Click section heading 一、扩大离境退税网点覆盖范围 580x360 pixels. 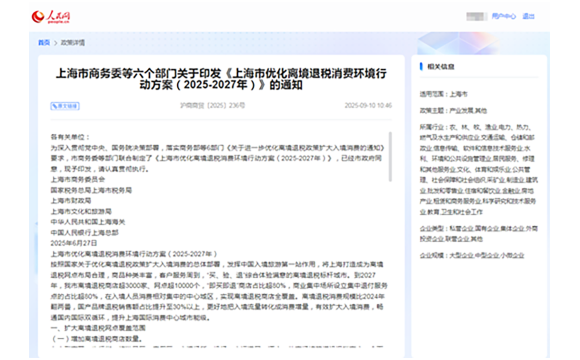pyautogui.click(x=98, y=328)
